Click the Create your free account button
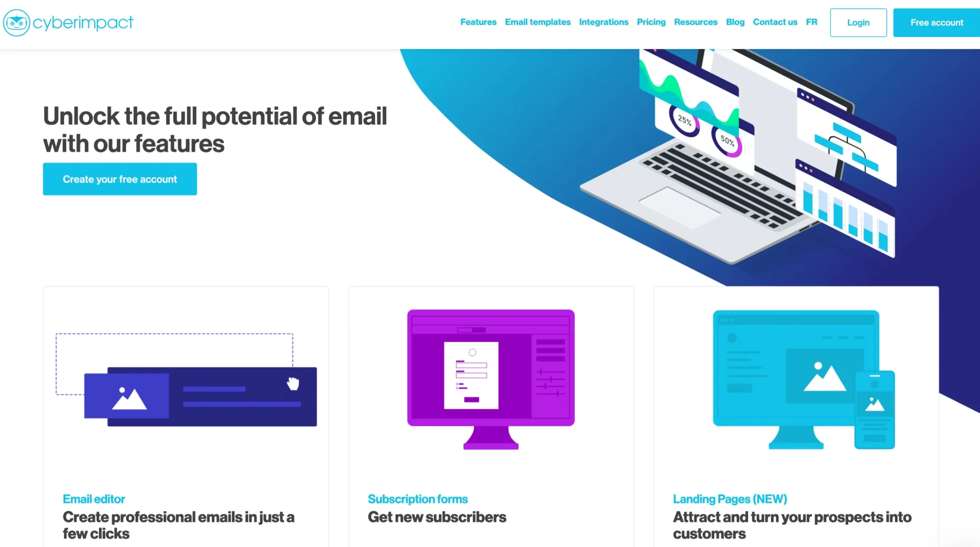The height and width of the screenshot is (547, 980). [120, 179]
